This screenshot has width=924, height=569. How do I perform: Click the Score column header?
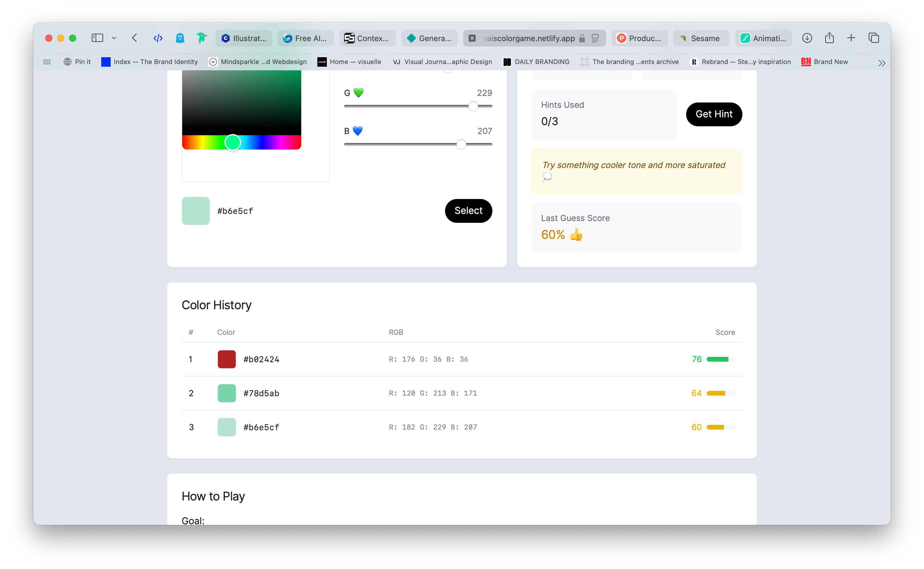(725, 332)
